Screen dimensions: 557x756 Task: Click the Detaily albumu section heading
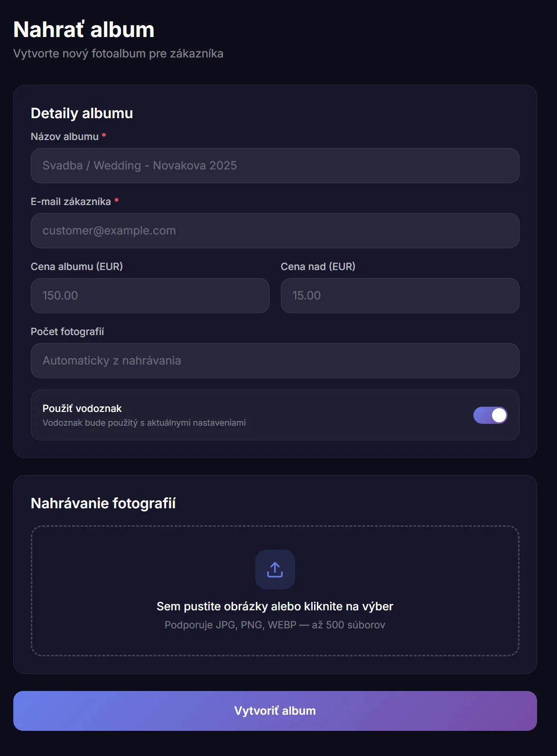82,113
